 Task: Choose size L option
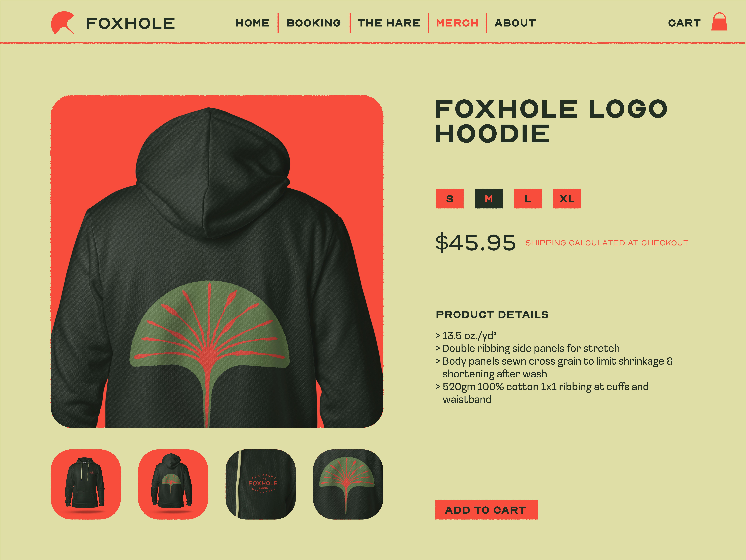[x=528, y=199]
